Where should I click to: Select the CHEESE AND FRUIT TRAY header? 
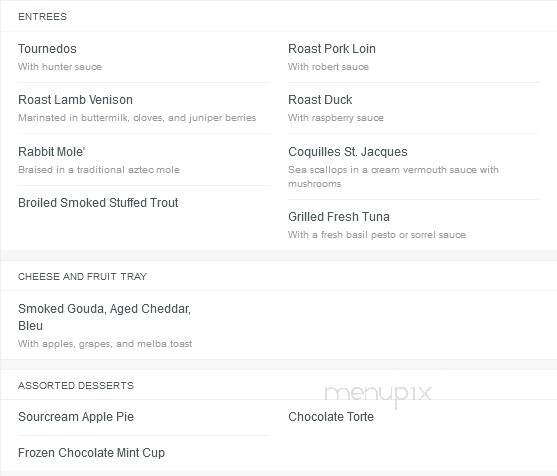(x=82, y=277)
